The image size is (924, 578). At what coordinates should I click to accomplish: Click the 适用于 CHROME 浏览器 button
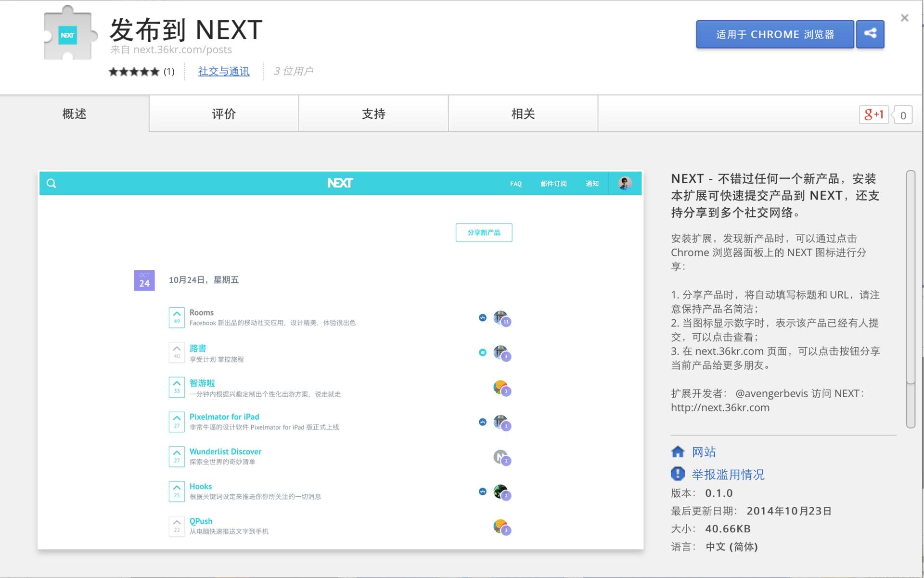point(775,34)
